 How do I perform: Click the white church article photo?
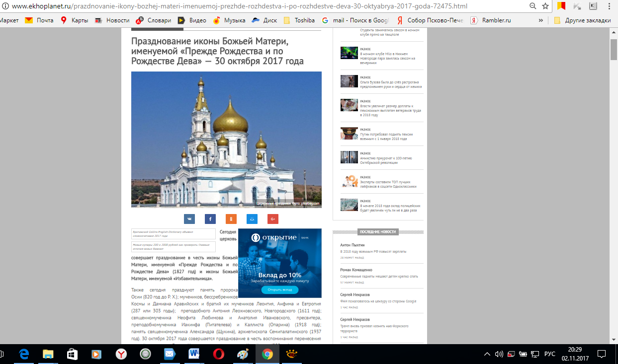pyautogui.click(x=226, y=140)
